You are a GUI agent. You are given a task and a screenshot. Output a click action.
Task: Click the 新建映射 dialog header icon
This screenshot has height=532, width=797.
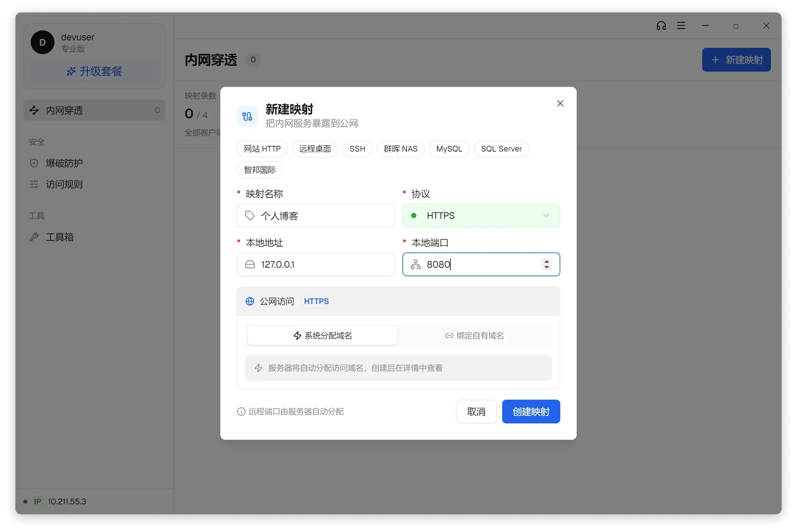[247, 116]
